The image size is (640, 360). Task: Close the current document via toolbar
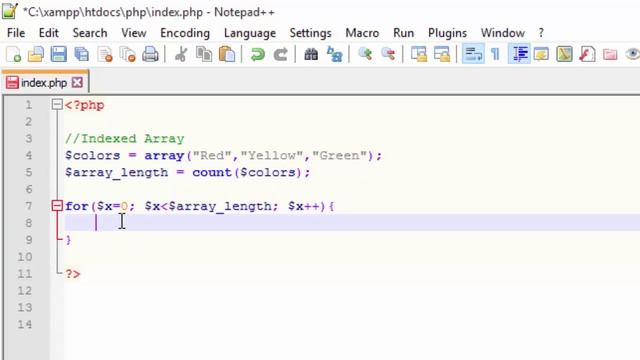click(x=105, y=54)
